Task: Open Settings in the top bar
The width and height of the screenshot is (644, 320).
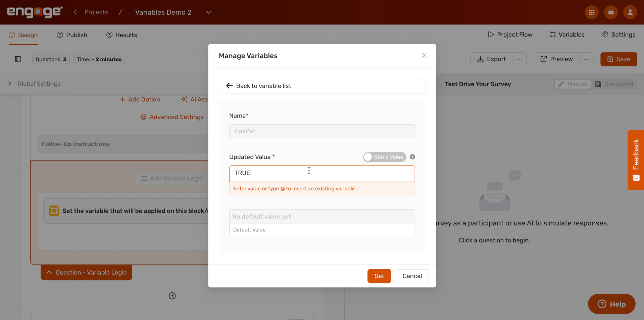Action: coord(619,35)
